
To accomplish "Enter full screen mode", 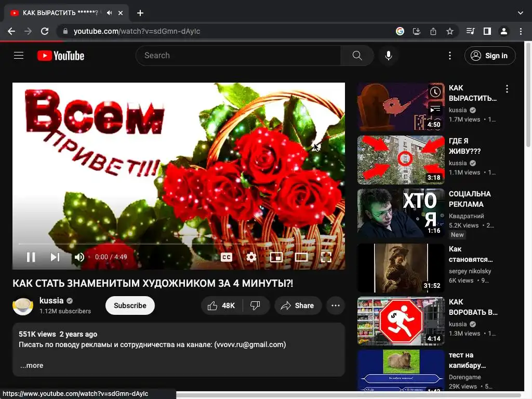I will (326, 257).
